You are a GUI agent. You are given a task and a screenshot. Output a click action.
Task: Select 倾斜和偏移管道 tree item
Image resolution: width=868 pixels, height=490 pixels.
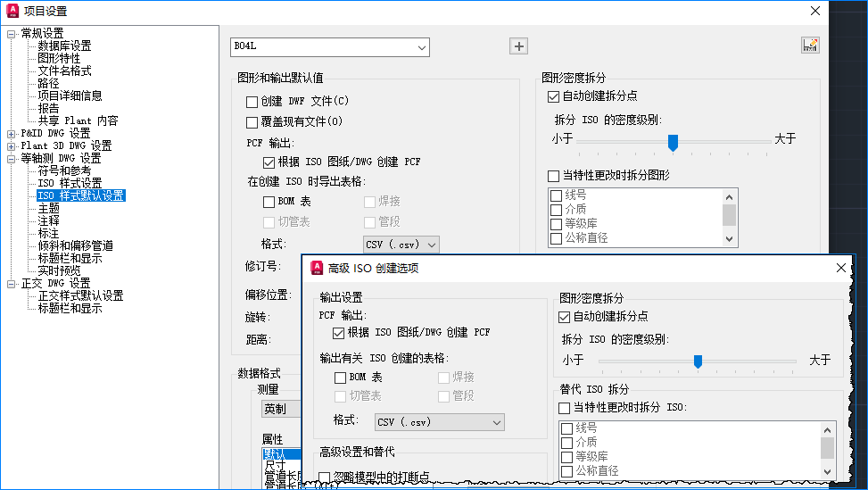[x=75, y=245]
